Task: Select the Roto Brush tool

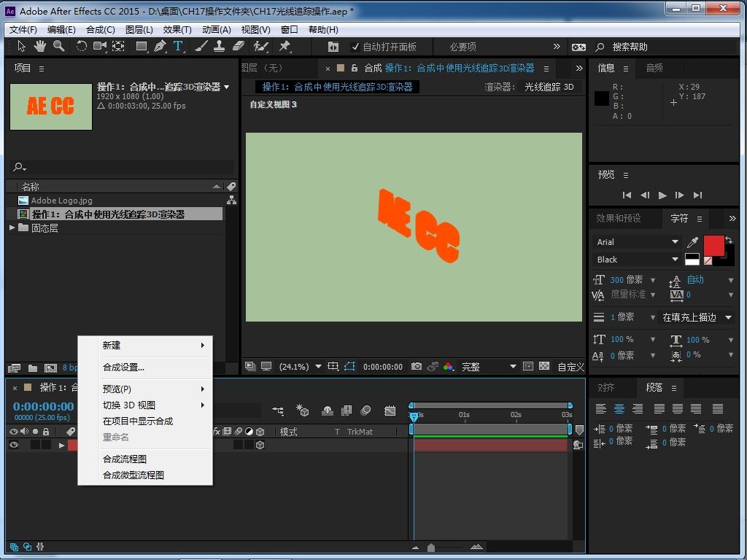Action: pos(260,46)
